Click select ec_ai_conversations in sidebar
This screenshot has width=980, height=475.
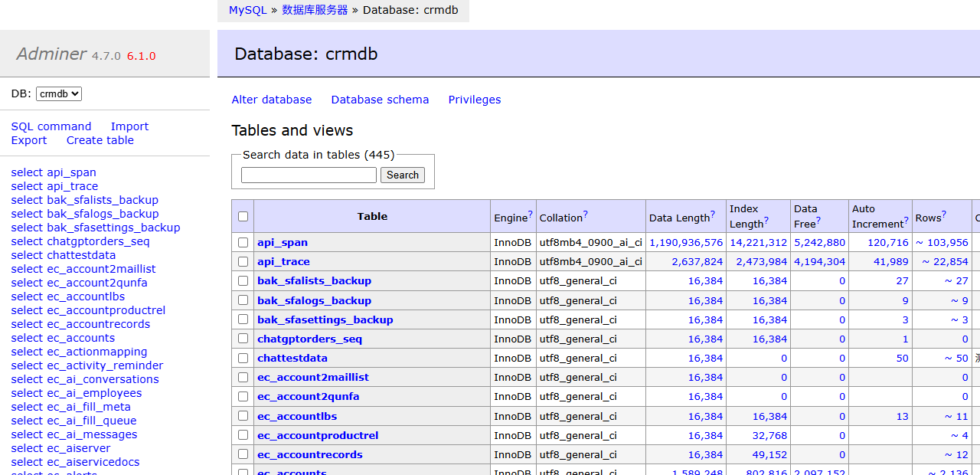click(85, 379)
